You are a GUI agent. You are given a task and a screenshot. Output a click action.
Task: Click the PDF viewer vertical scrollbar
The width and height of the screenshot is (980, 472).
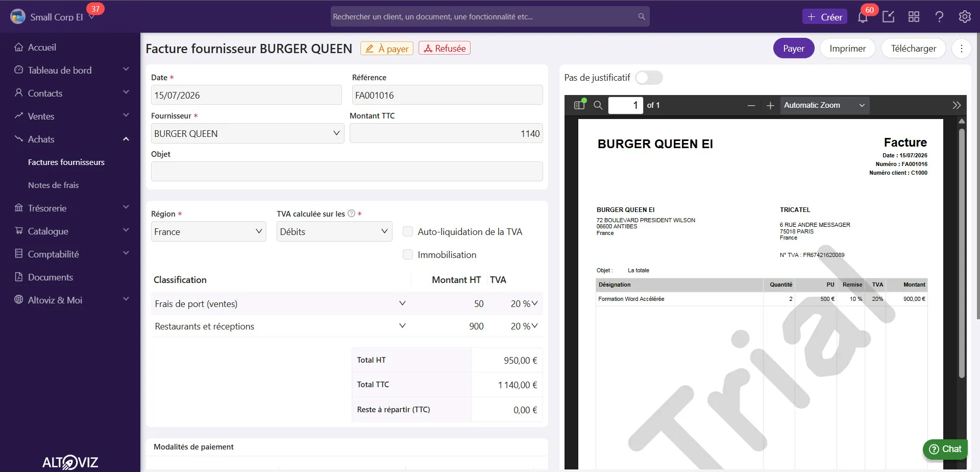(x=962, y=253)
